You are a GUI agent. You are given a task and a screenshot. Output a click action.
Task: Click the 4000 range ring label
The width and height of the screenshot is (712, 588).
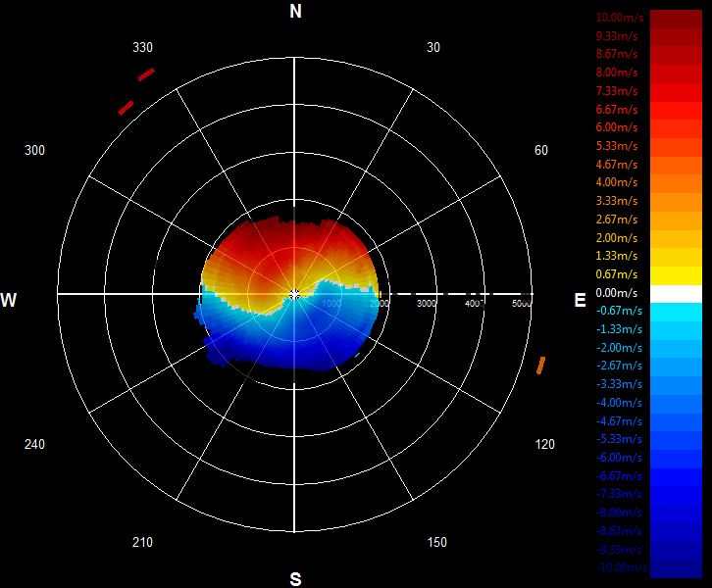[x=474, y=303]
